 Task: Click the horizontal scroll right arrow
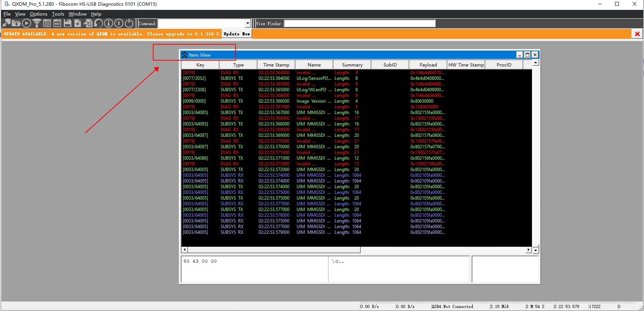(x=529, y=250)
